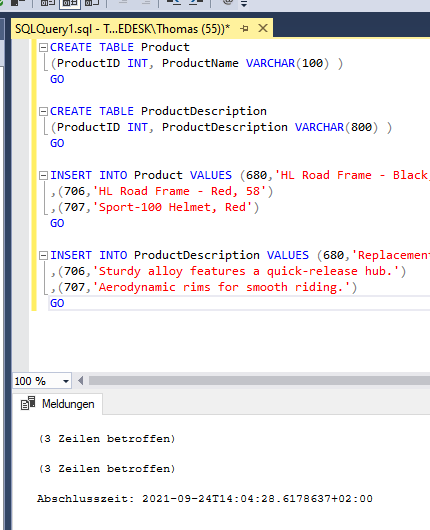Click the Meldungen tab icon
This screenshot has height=530, width=430.
pyautogui.click(x=28, y=403)
